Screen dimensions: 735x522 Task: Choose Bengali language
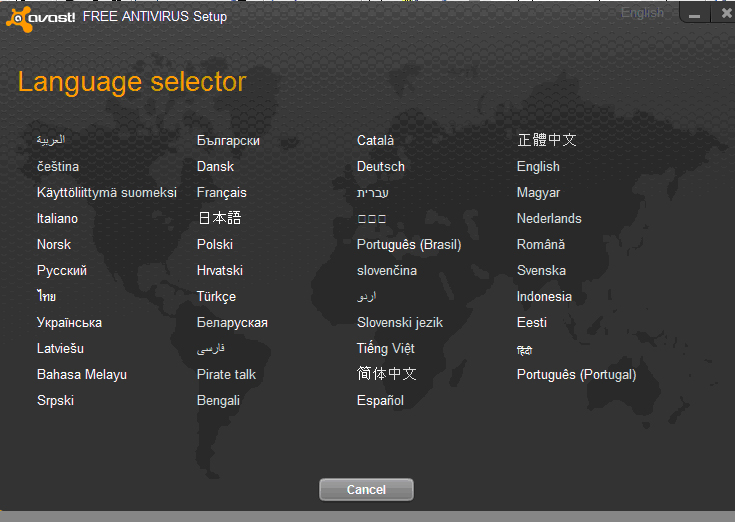click(218, 401)
